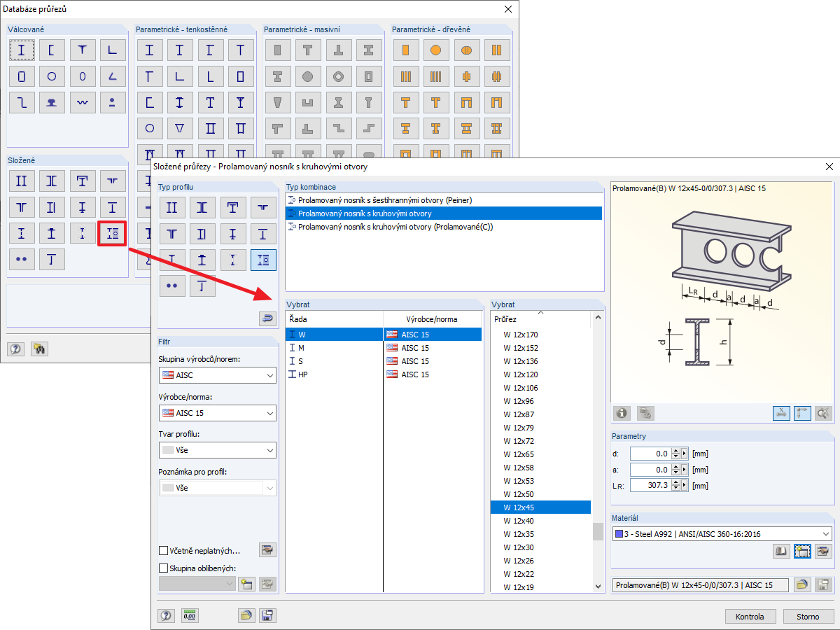Click into parameter a input field

(x=650, y=470)
